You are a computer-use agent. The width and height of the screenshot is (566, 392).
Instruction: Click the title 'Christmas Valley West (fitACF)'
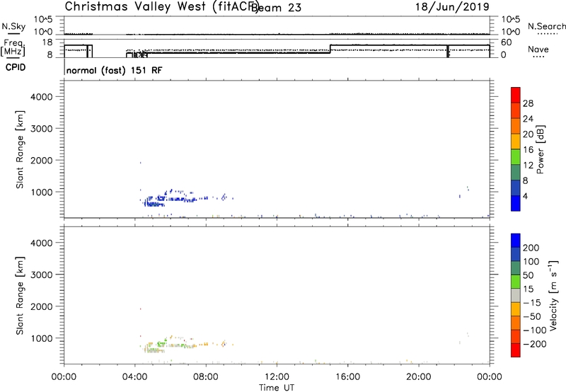[x=161, y=6]
